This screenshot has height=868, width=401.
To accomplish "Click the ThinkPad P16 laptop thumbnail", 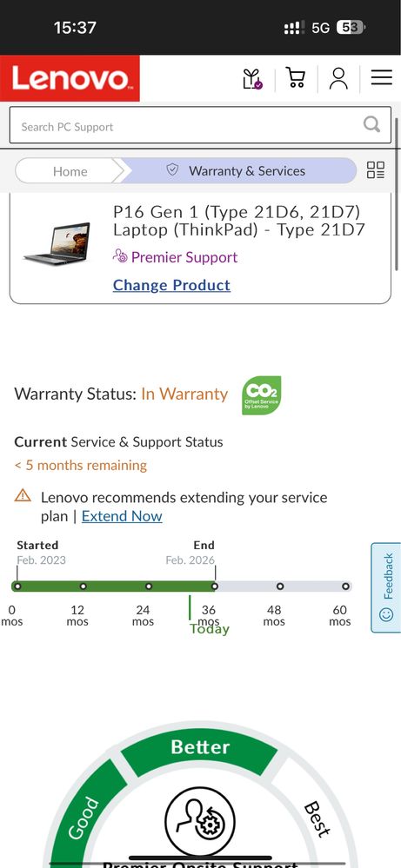I will click(57, 244).
